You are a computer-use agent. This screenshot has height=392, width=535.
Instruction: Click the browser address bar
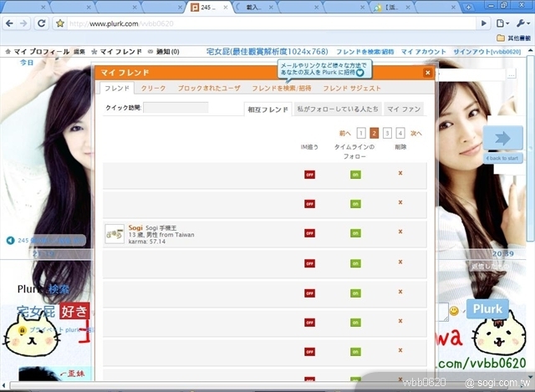[x=271, y=23]
